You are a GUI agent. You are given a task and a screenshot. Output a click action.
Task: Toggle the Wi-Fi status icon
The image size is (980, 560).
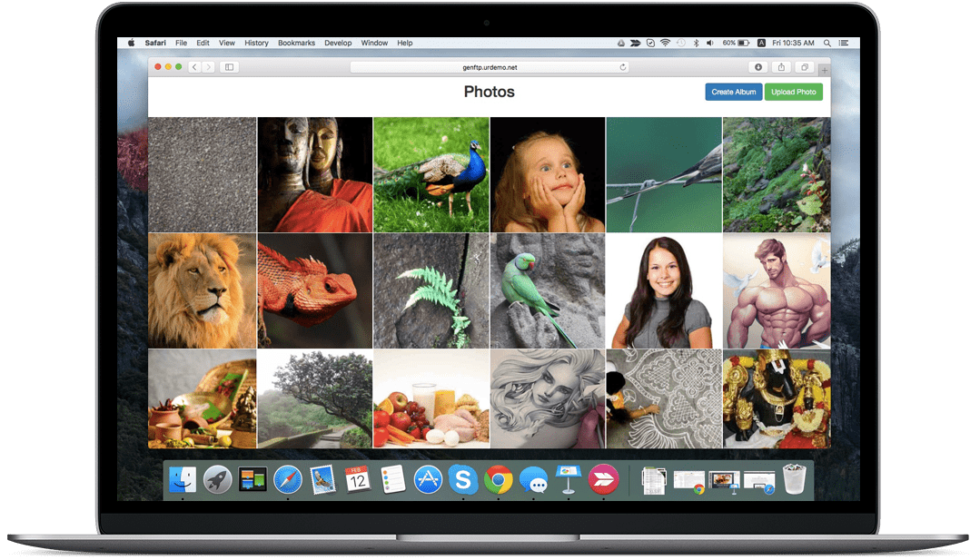coord(665,43)
